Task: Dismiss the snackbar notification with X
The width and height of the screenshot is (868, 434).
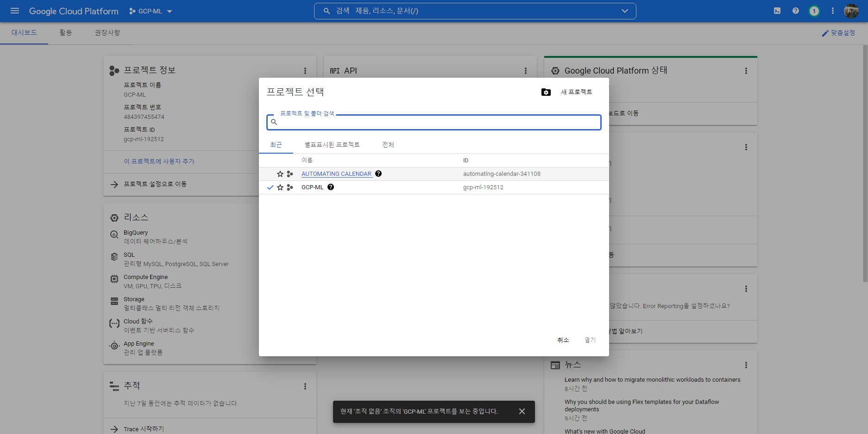Action: [x=522, y=411]
